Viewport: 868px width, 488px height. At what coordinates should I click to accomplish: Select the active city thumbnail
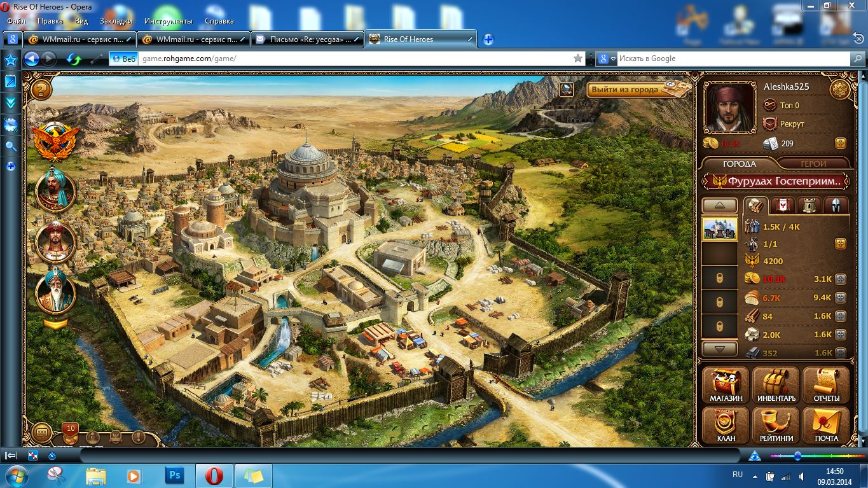720,228
